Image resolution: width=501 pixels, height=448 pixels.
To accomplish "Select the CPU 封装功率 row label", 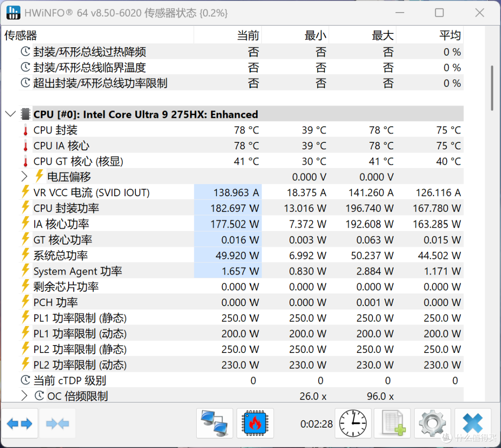I will 66,208.
